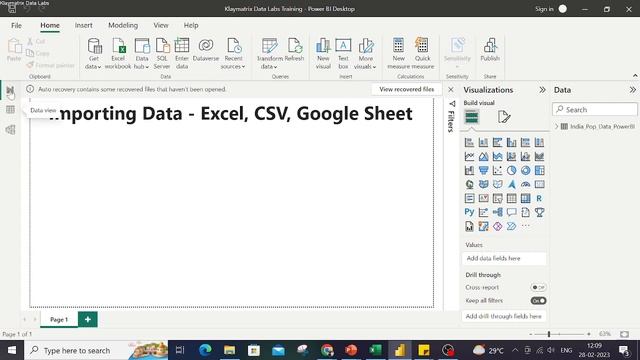Dismiss the auto recovery notification

point(451,89)
